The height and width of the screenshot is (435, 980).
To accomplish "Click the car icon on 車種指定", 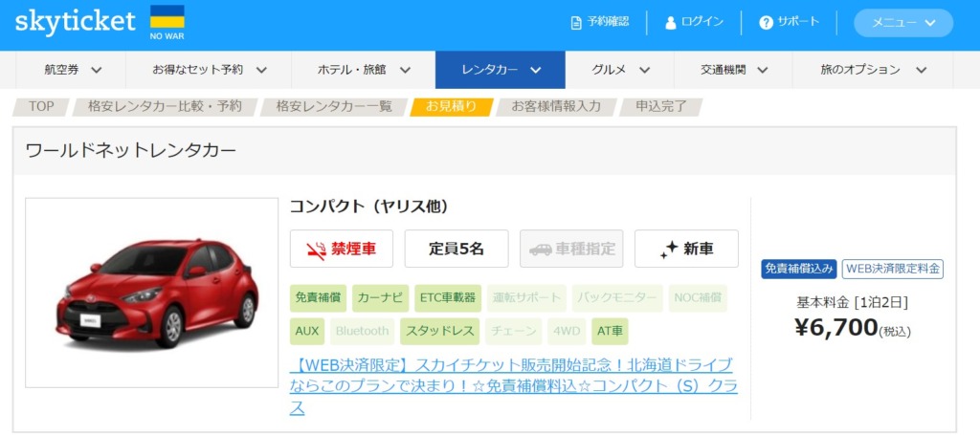I will point(540,249).
